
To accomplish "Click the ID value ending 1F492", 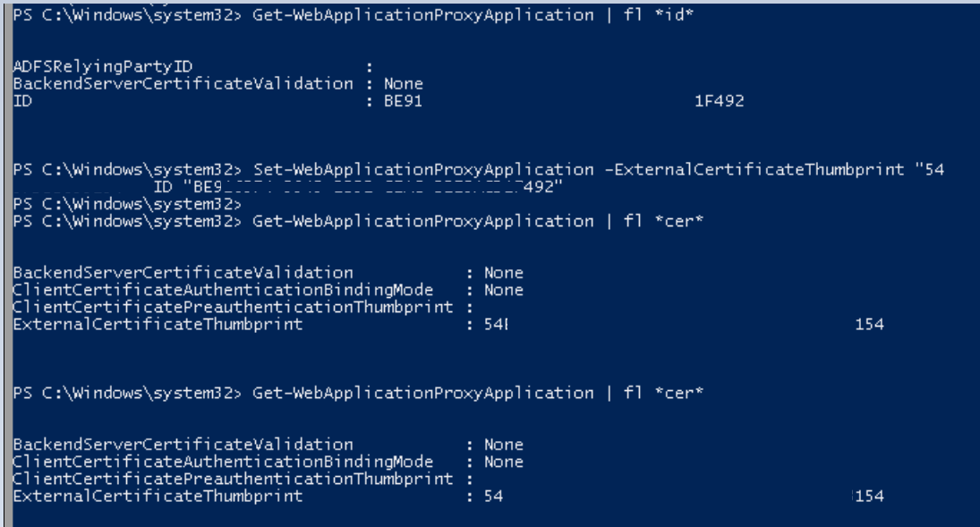I will 720,101.
